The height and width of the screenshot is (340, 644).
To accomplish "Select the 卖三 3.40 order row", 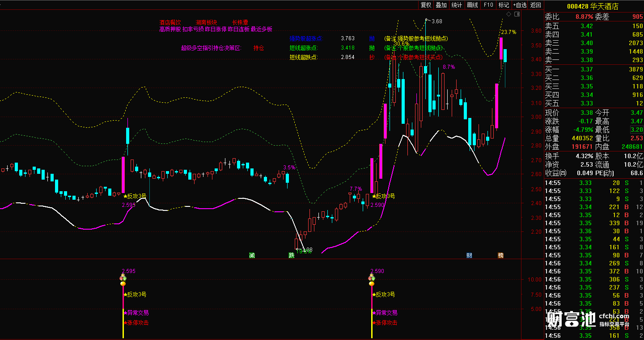I will pos(594,43).
